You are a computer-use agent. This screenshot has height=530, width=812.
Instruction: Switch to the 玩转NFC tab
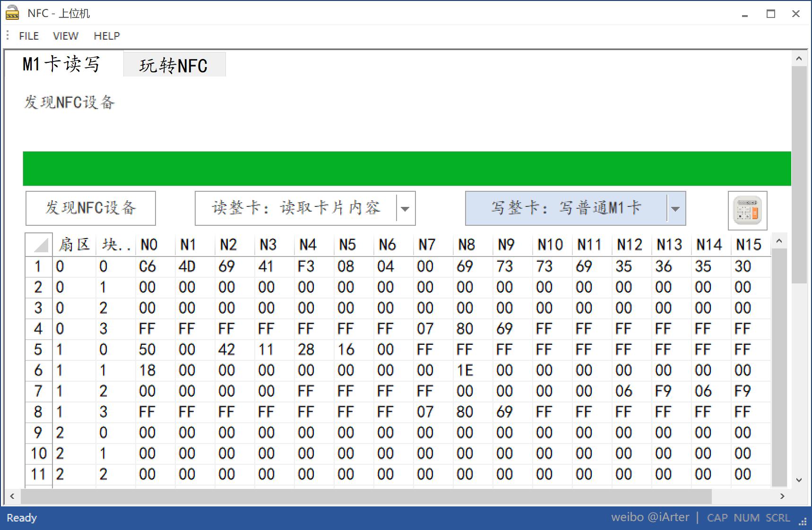(174, 65)
